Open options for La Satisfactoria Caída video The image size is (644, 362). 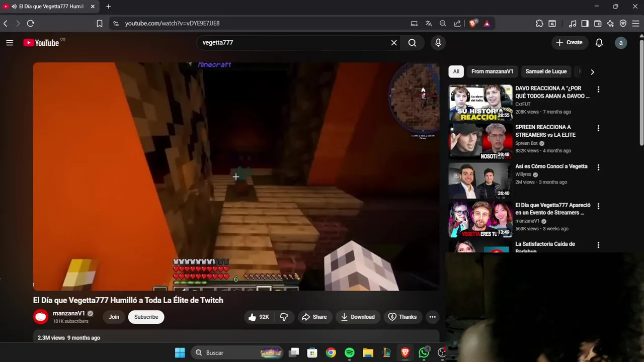[x=598, y=245]
